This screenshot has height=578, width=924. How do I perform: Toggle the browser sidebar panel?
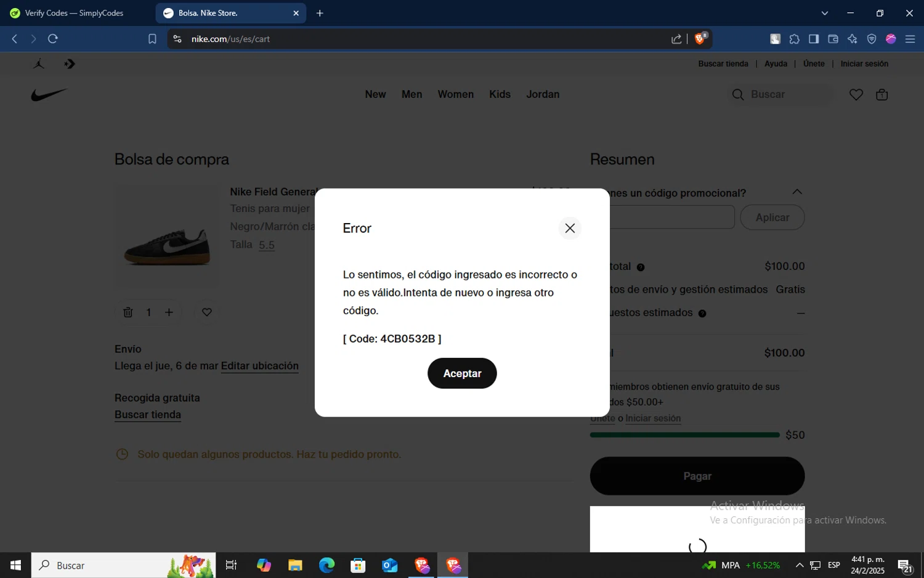click(x=814, y=39)
